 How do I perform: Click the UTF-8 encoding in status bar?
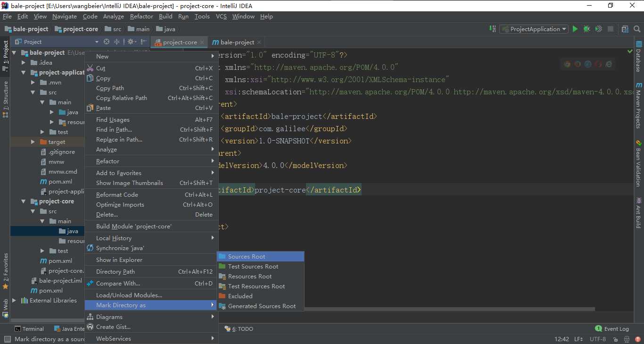[x=598, y=339]
